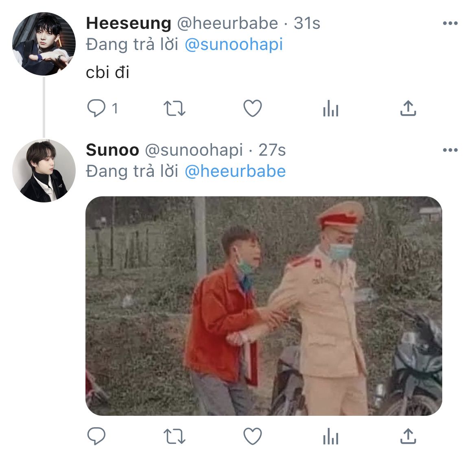Retweet Sunoo's image tweet

(x=174, y=436)
